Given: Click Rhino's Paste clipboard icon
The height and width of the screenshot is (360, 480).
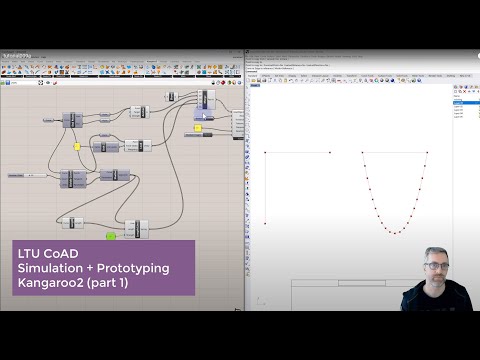Looking at the screenshot, I should coord(286,80).
